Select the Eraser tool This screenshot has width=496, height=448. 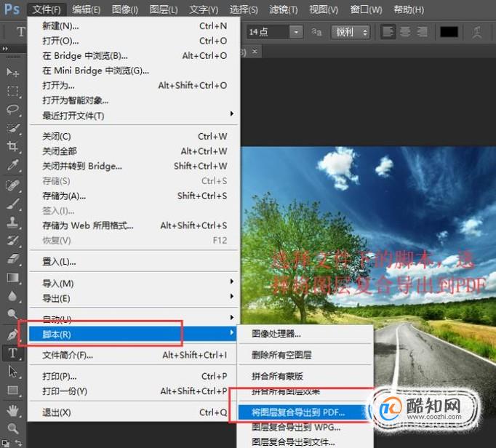(12, 259)
